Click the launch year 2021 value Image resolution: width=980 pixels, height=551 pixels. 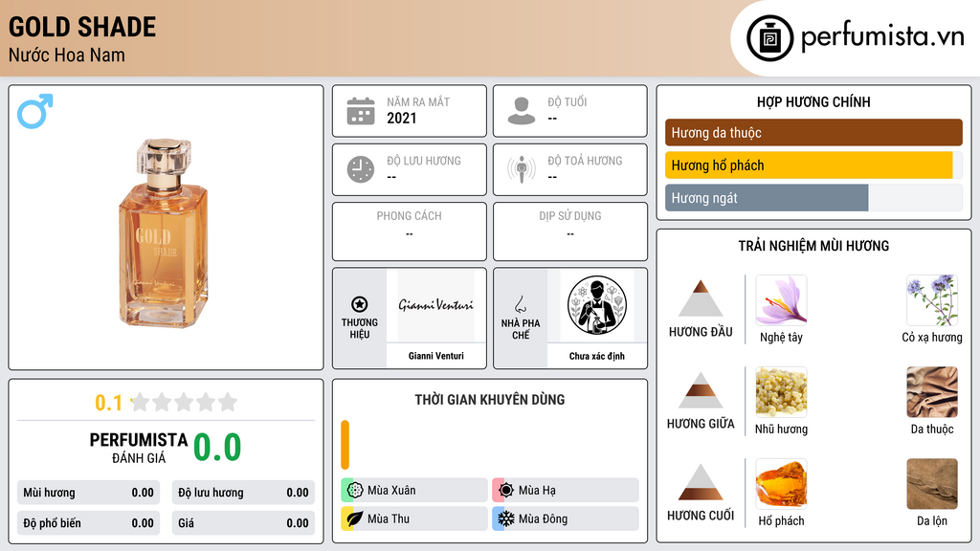[401, 118]
